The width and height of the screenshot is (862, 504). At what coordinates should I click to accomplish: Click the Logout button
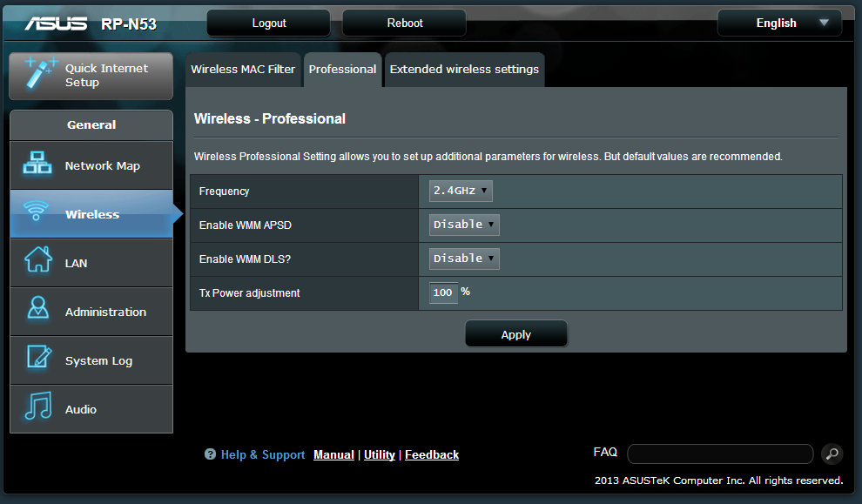pos(268,24)
